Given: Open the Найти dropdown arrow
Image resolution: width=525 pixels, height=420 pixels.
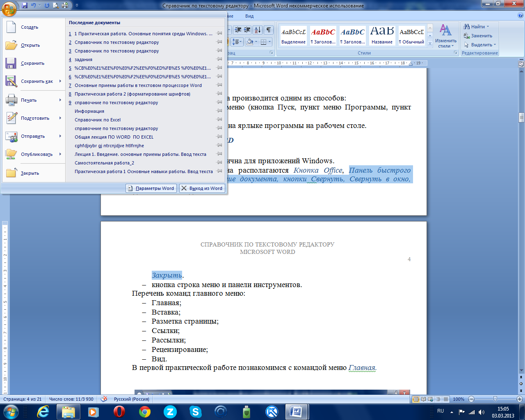Looking at the screenshot, I should coord(488,27).
